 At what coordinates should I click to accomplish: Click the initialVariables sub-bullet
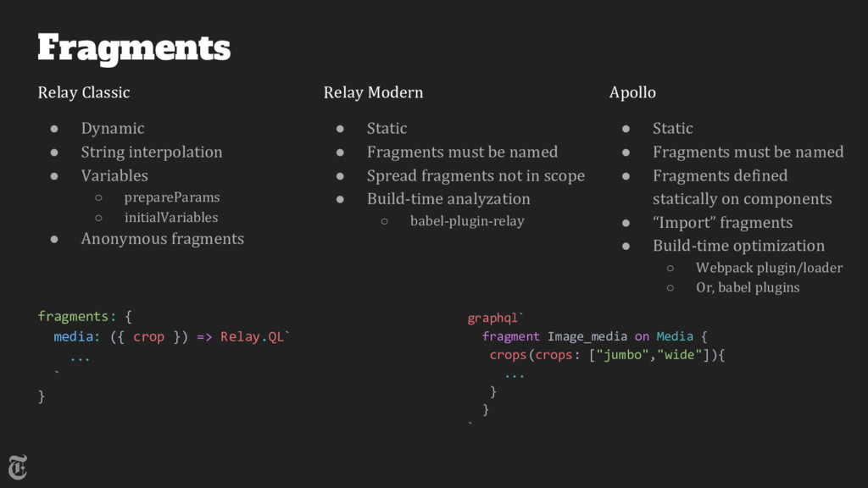171,218
